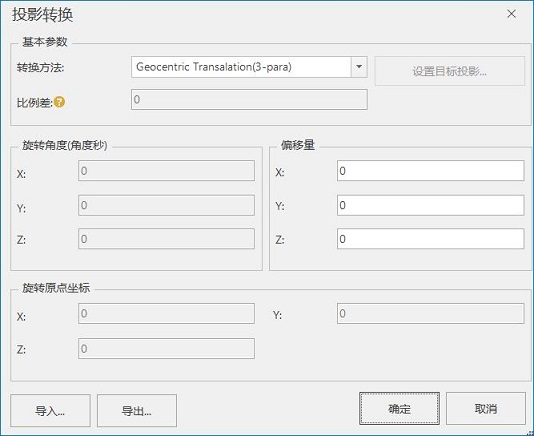This screenshot has height=436, width=534.
Task: Click the 旋转角度 Y field
Action: (166, 205)
